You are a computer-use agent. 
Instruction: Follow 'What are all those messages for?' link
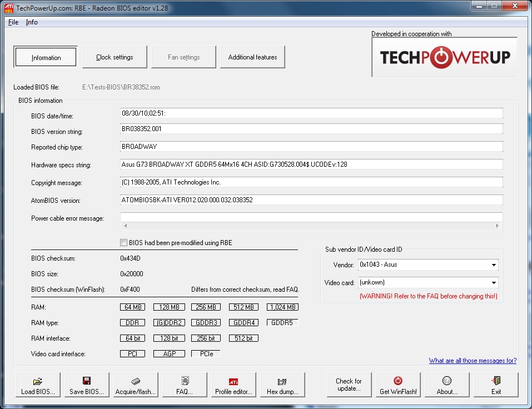tap(473, 361)
